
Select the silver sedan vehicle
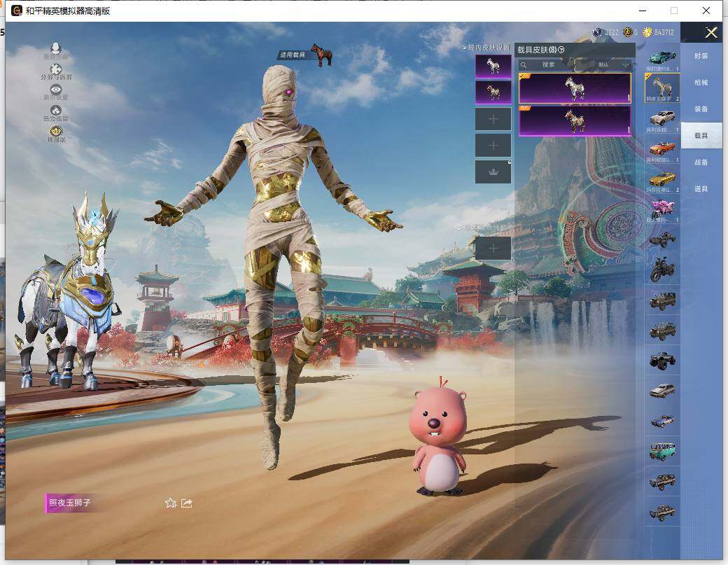tap(662, 391)
